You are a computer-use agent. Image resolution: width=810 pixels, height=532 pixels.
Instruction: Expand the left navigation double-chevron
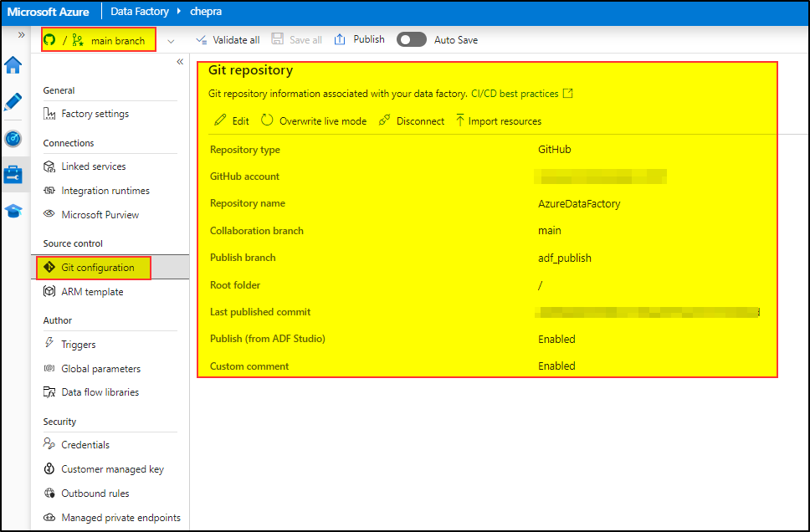[x=21, y=34]
